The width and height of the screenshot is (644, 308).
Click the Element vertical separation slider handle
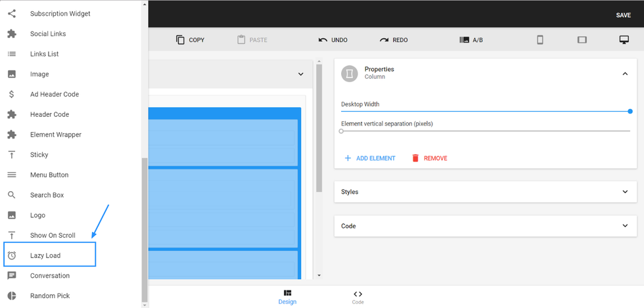click(341, 131)
